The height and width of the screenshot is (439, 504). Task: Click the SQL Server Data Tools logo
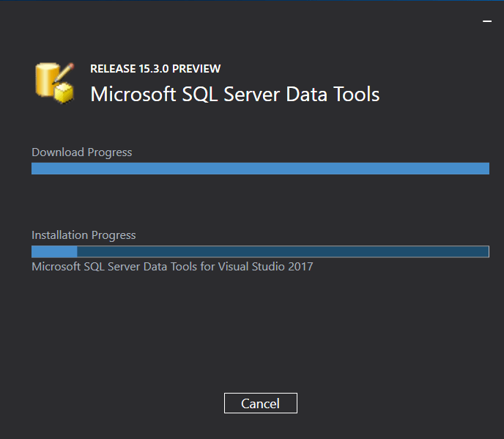point(55,83)
